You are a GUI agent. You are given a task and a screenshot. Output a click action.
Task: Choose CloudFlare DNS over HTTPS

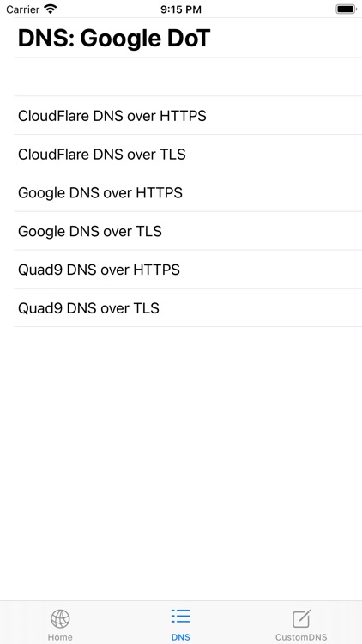pos(188,115)
